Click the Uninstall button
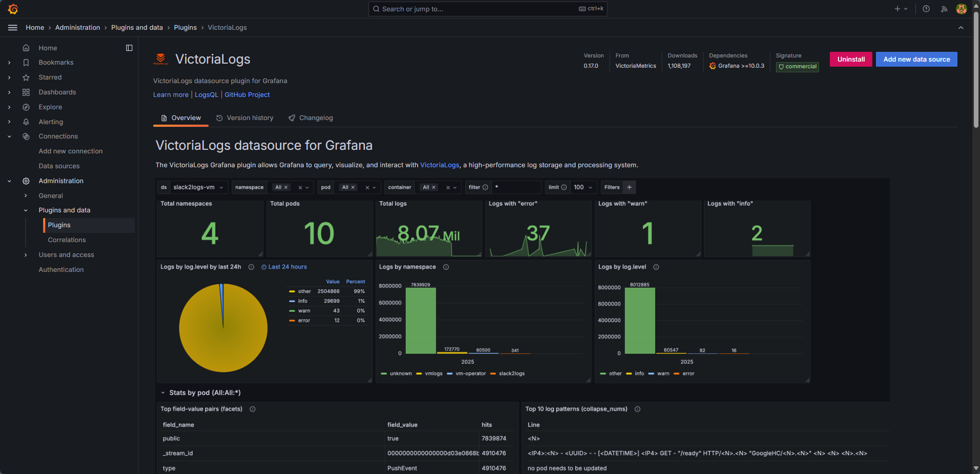Viewport: 980px width, 474px height. [850, 59]
